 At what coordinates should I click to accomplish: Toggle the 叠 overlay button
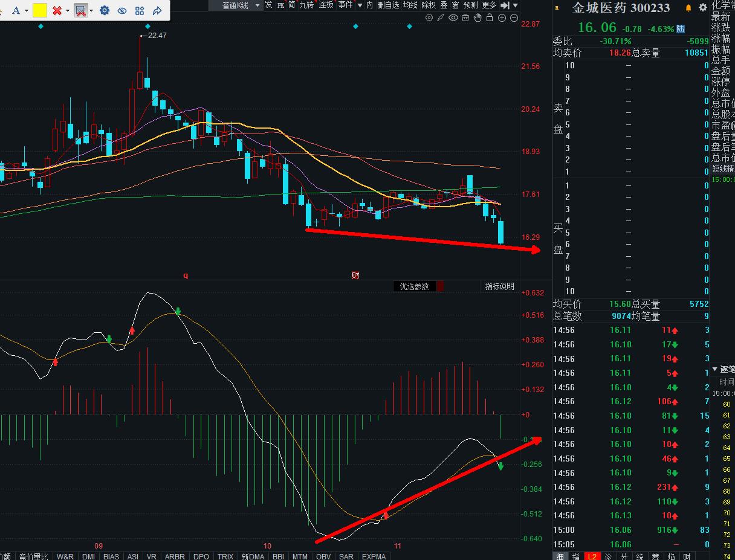click(x=444, y=5)
